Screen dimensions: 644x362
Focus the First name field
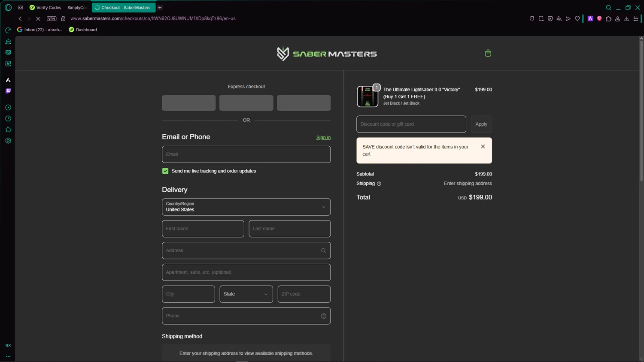[x=203, y=229]
